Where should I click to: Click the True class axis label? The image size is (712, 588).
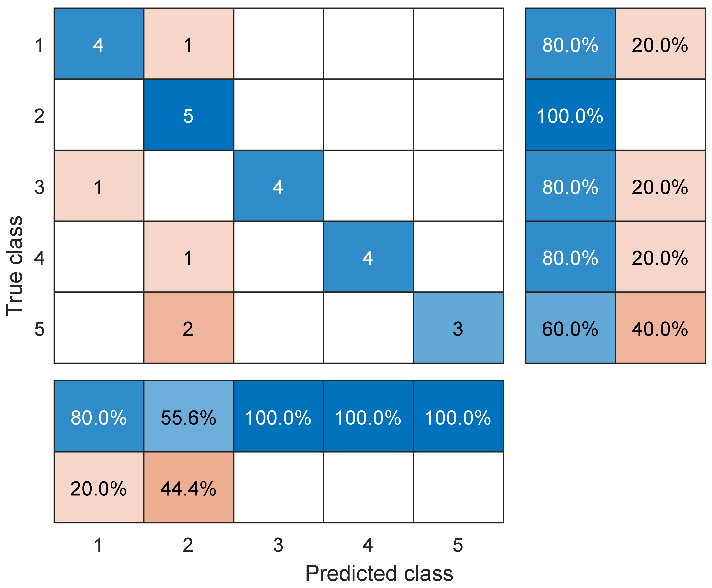click(x=15, y=266)
